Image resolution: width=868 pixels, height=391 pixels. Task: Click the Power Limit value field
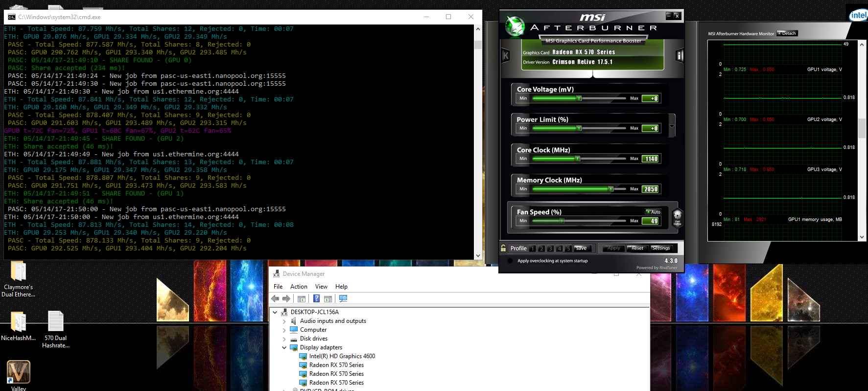(x=651, y=128)
